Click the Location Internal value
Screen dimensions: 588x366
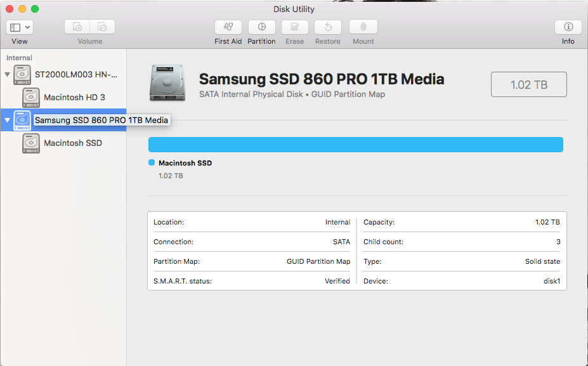tap(337, 222)
